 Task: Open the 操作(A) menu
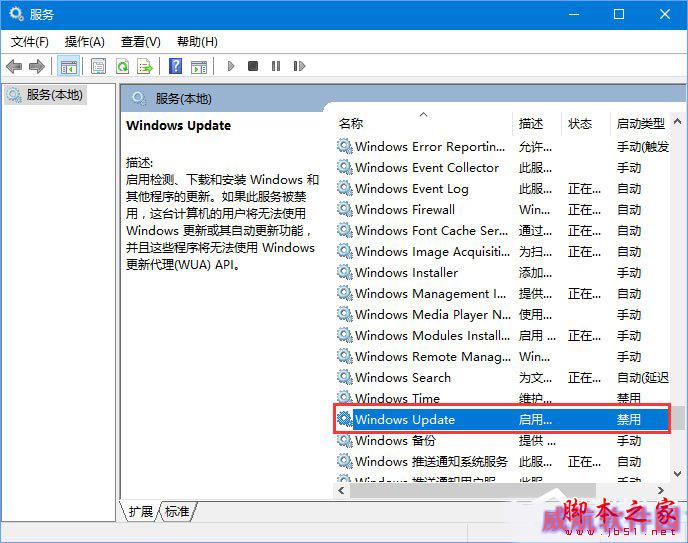click(x=85, y=42)
